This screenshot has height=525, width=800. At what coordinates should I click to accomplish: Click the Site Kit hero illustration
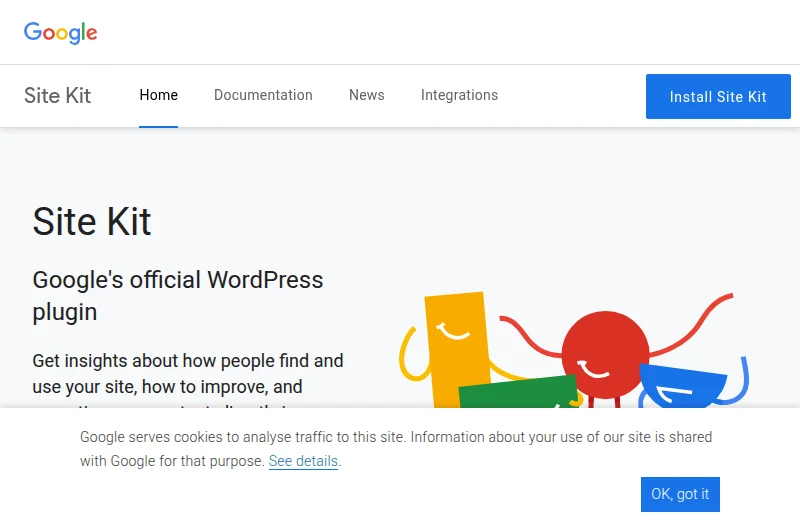tap(574, 350)
